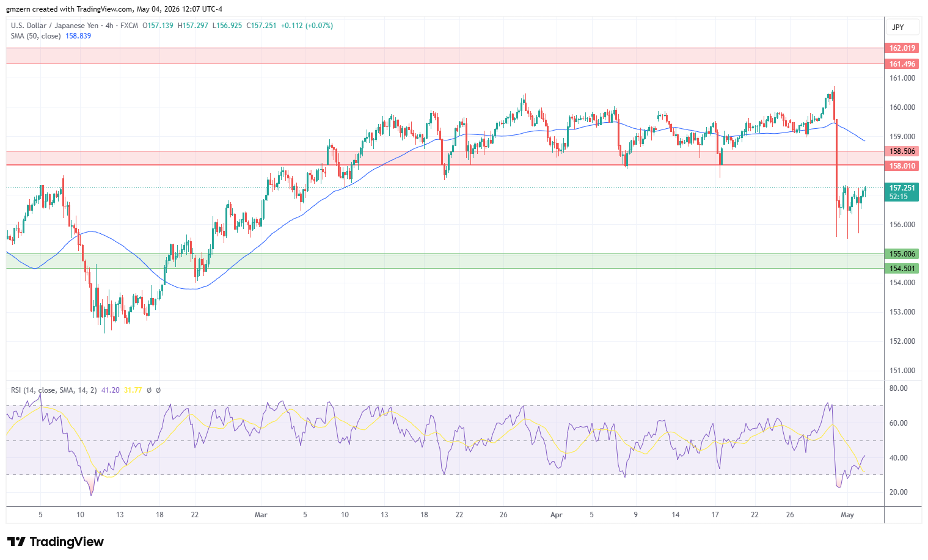This screenshot has height=560, width=928.
Task: Click the May date label on time axis
Action: coord(847,515)
